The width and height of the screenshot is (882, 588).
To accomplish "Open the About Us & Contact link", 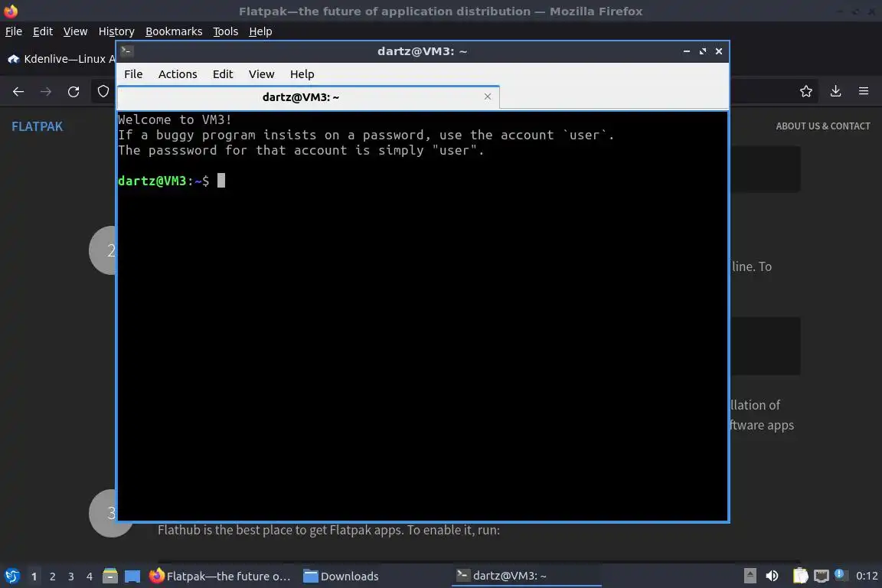I will [823, 126].
